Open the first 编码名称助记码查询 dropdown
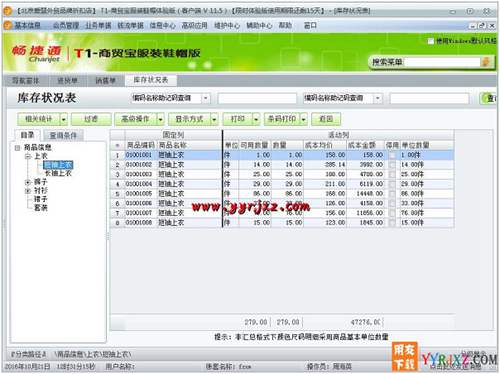Viewport: 500px width, 374px height. (206, 98)
